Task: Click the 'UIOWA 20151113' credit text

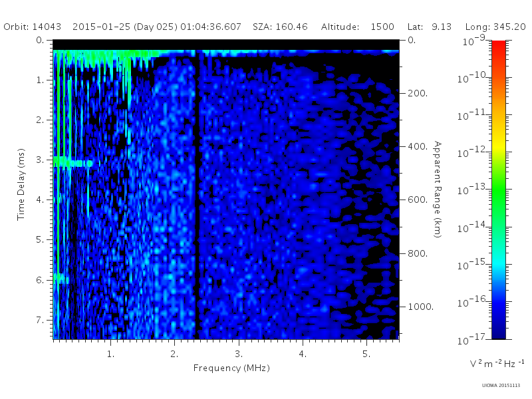Action: (x=501, y=386)
